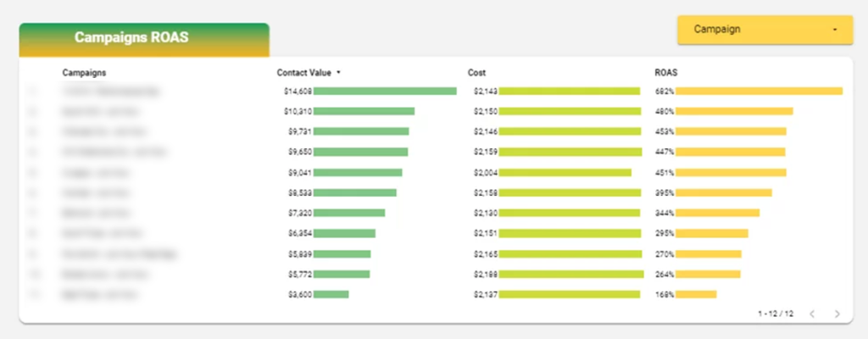This screenshot has height=339, width=868.
Task: Click the 480% ROAS bar
Action: point(734,111)
